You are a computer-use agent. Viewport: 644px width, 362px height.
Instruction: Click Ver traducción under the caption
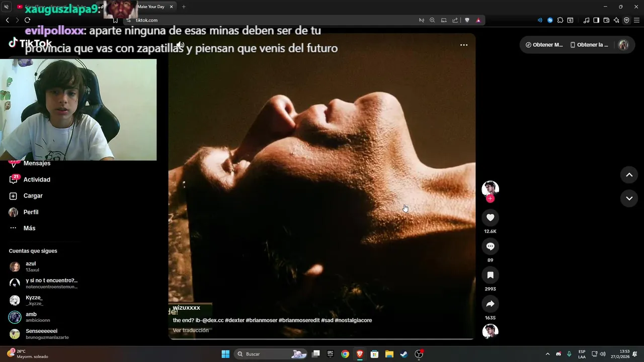tap(191, 330)
